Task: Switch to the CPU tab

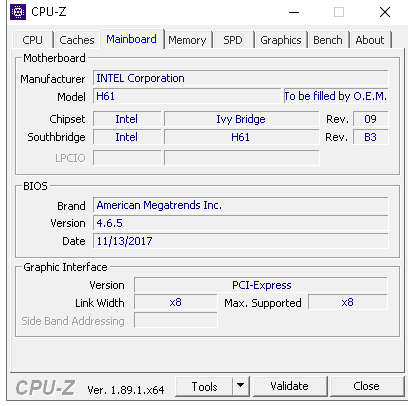Action: tap(33, 40)
